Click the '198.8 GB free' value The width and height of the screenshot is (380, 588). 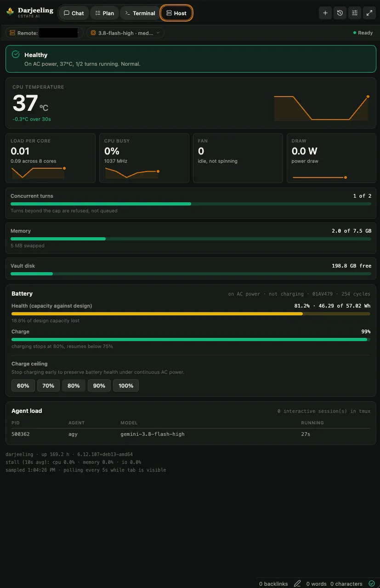click(352, 266)
